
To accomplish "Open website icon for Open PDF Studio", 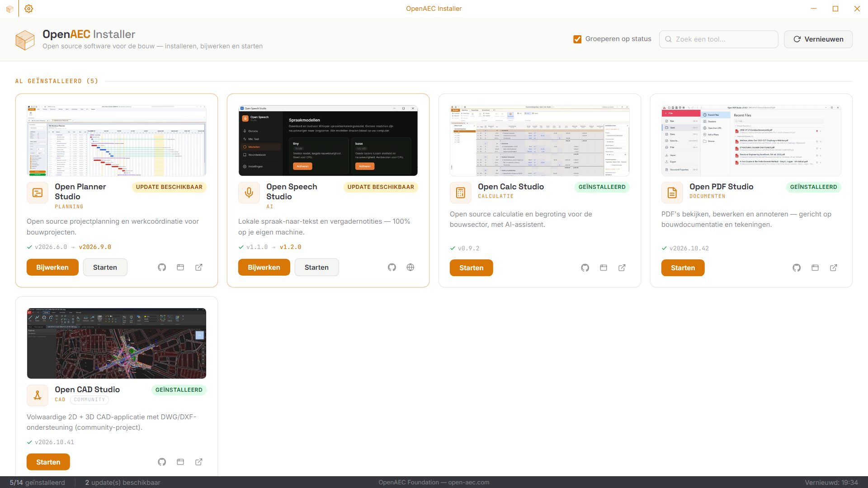I will click(x=815, y=268).
